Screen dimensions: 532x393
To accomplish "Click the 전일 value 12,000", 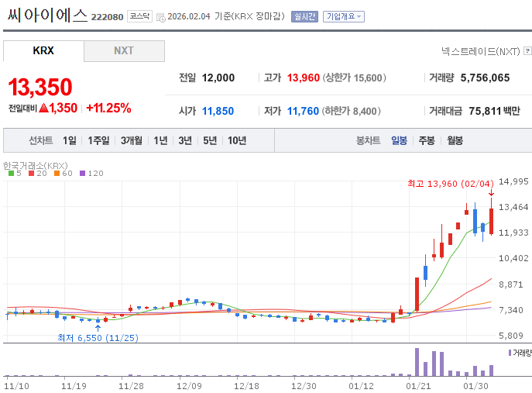I will click(218, 78).
